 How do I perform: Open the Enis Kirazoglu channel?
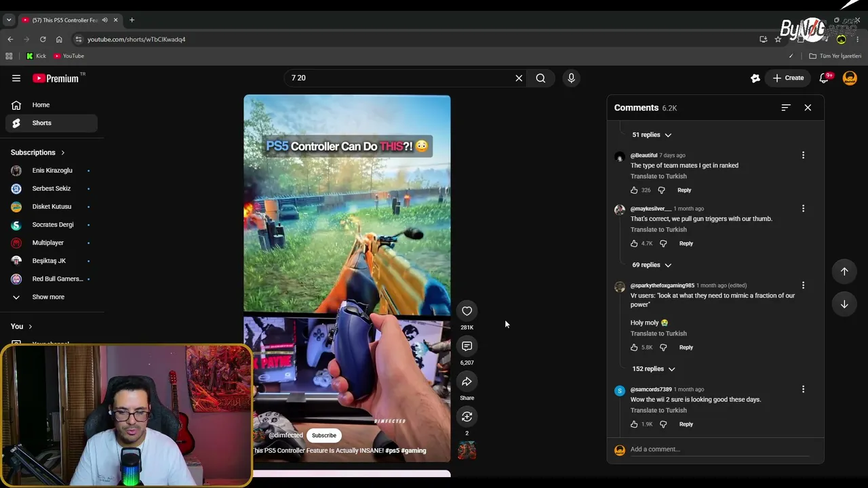(x=52, y=171)
